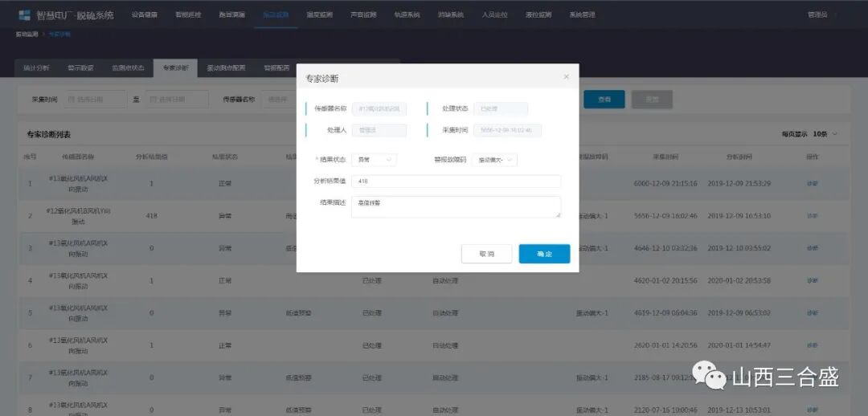Click the 取消 button in dialog
The width and height of the screenshot is (868, 416).
click(486, 254)
